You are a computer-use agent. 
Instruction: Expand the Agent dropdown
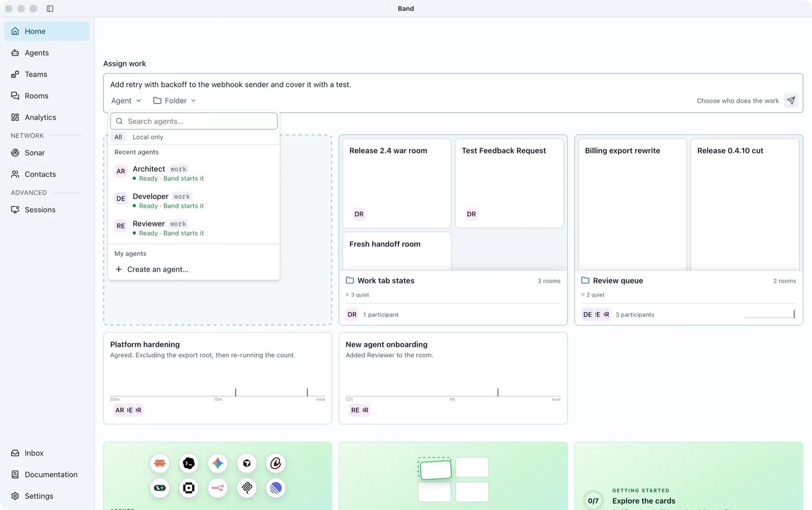126,101
